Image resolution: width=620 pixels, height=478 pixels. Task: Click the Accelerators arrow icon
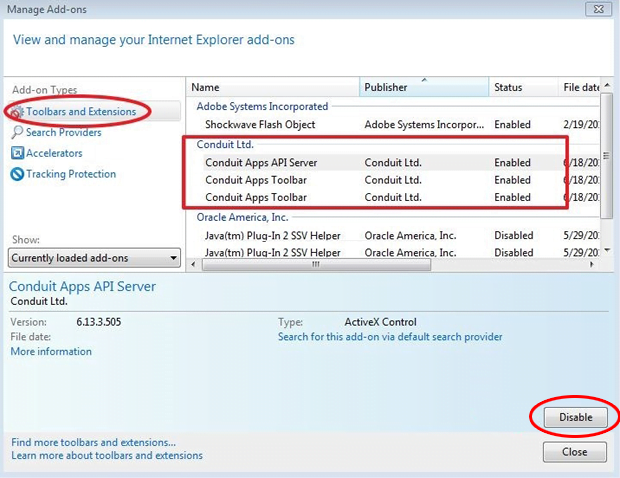(17, 153)
